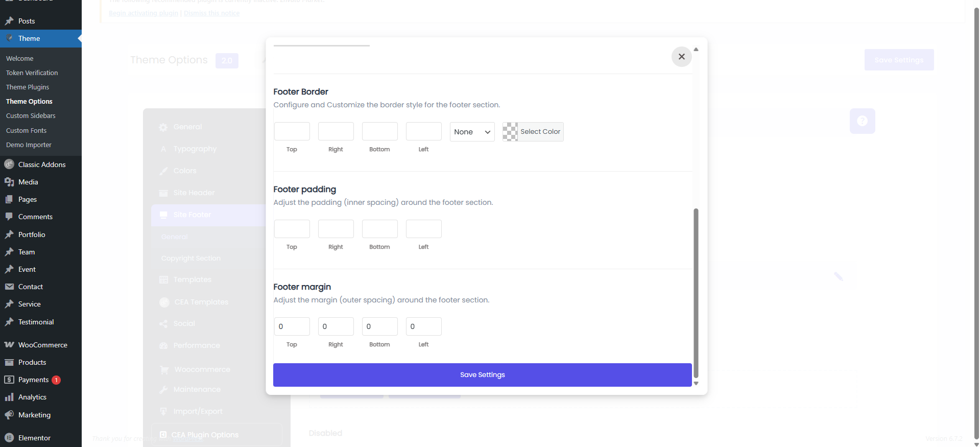Screen dimensions: 980x447
Task: Open the Elementor menu icon
Action: [x=9, y=438]
